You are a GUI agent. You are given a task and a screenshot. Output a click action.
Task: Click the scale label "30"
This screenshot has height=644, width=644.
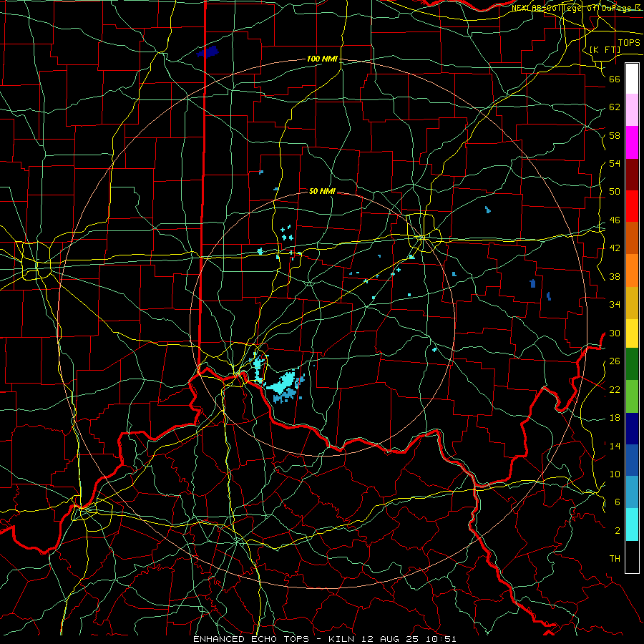615,333
